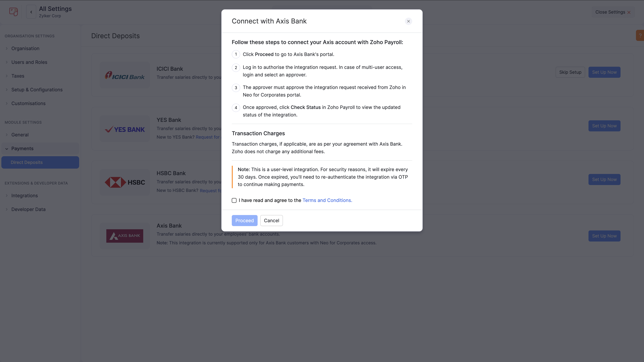Click Close Settings text
The image size is (644, 362).
click(610, 12)
